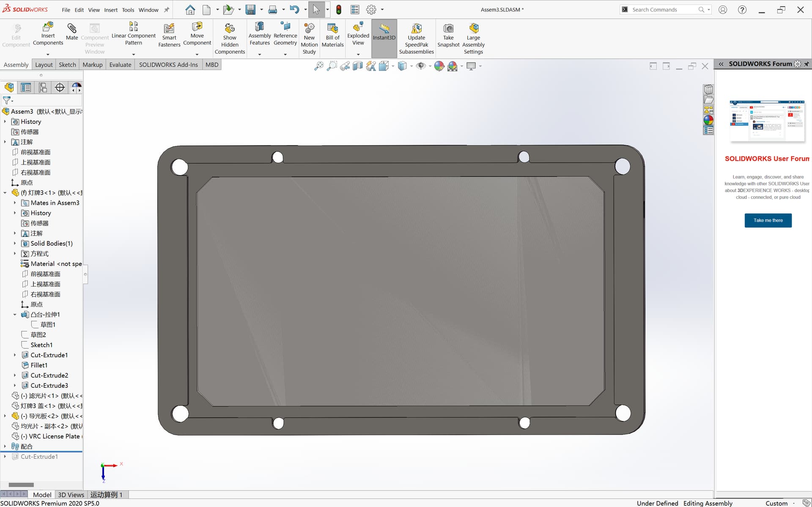
Task: Switch to the Evaluate tab
Action: click(x=120, y=65)
